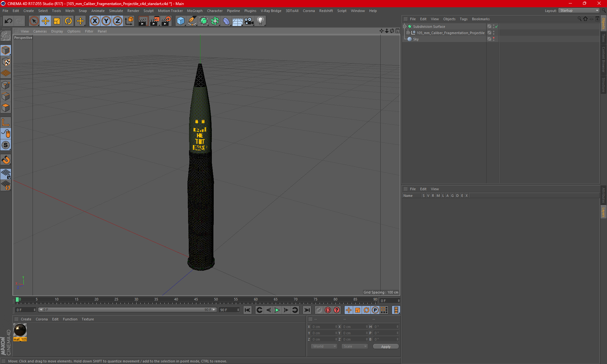
Task: Toggle the coordinate system button
Action: pos(129,21)
